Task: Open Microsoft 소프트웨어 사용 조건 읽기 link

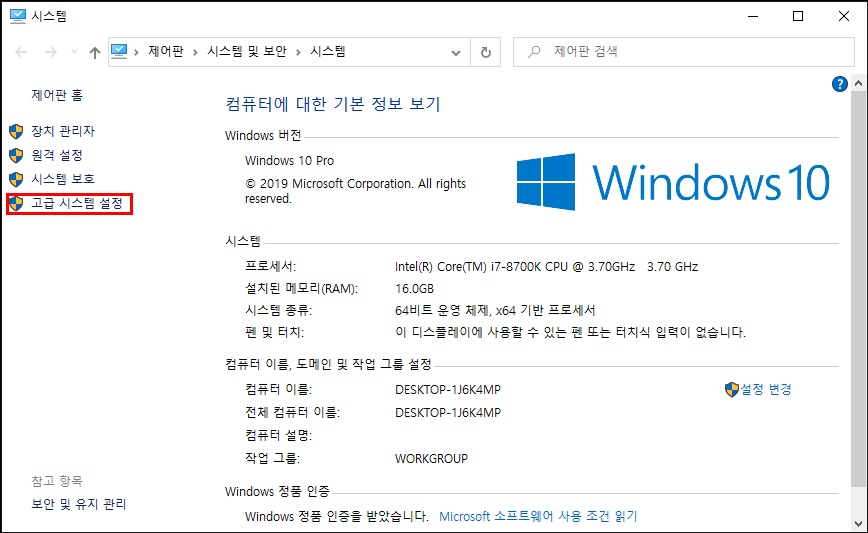Action: [538, 516]
